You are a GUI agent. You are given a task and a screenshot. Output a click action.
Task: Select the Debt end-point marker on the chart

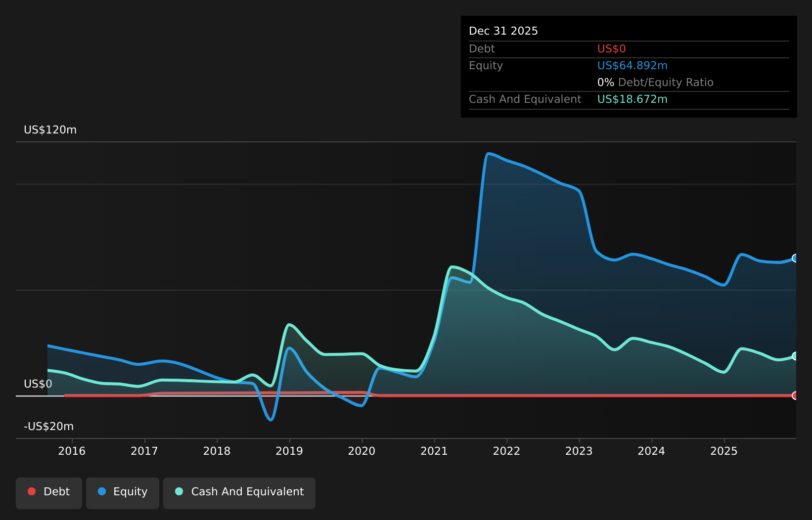tap(795, 395)
